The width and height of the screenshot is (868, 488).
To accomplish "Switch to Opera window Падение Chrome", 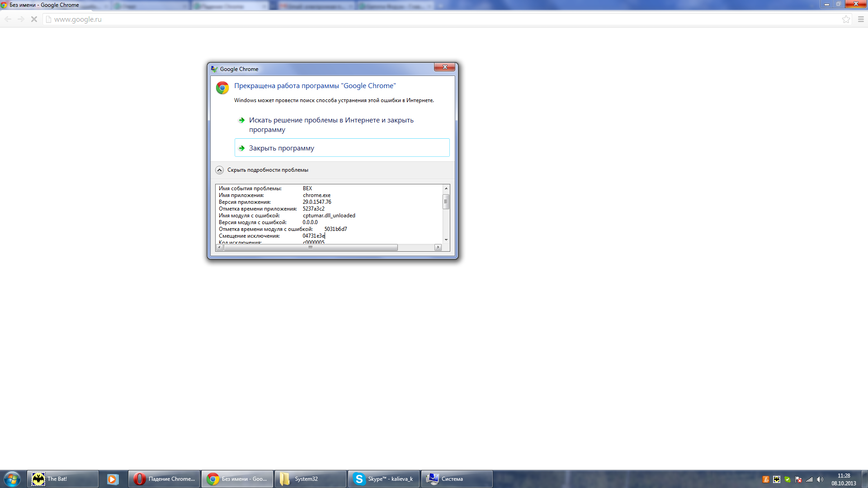I will pos(164,479).
